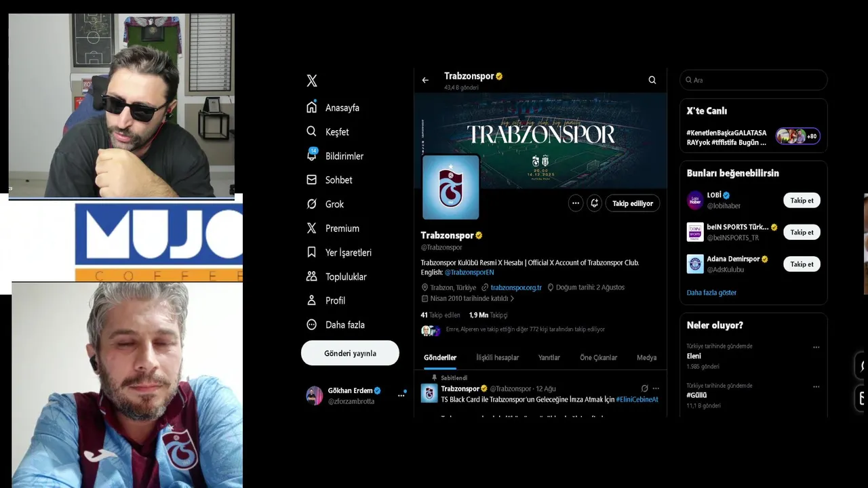Click Takip ediliyor button
This screenshot has height=488, width=868.
point(633,203)
